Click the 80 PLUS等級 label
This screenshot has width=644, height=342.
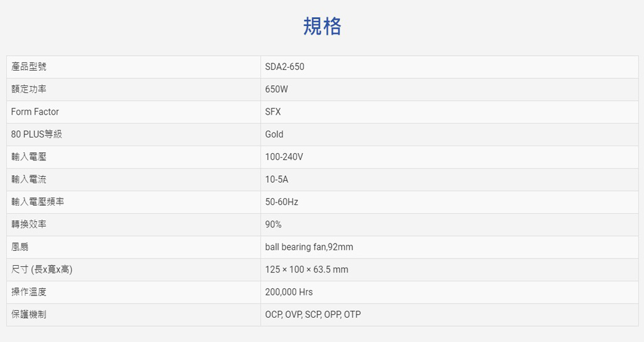(x=37, y=134)
